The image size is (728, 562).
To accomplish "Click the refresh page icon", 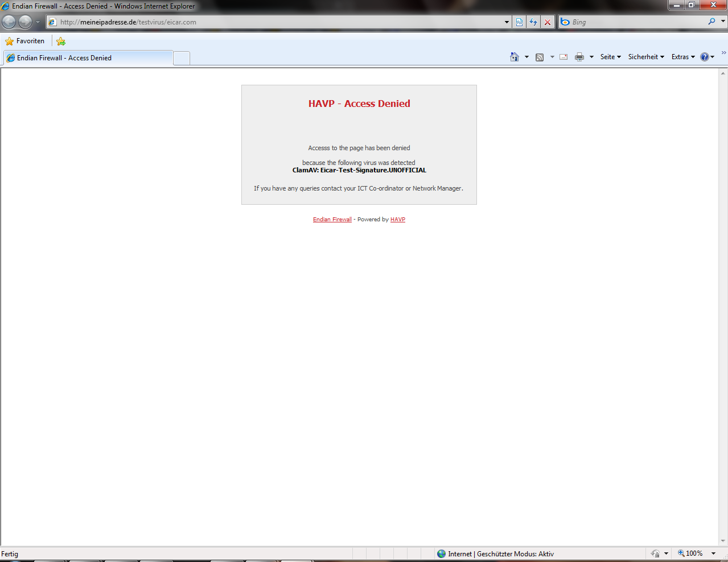I will click(x=533, y=22).
